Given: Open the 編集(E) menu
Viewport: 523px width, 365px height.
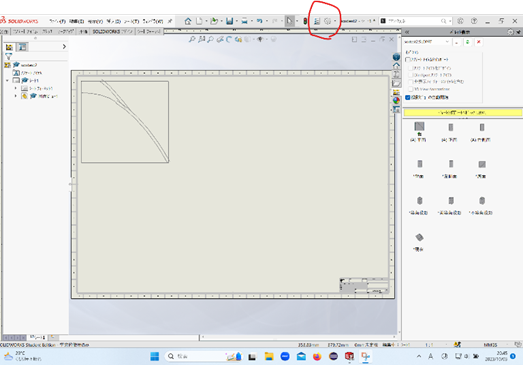Looking at the screenshot, I should click(76, 21).
